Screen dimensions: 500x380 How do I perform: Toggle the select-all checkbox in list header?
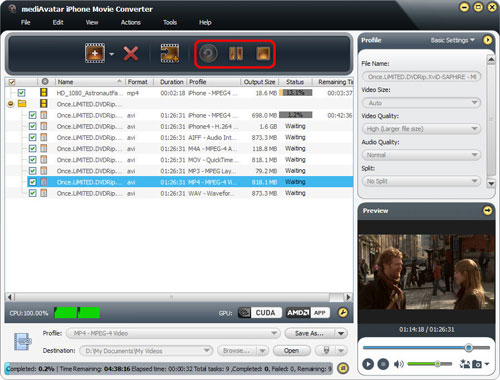12,82
